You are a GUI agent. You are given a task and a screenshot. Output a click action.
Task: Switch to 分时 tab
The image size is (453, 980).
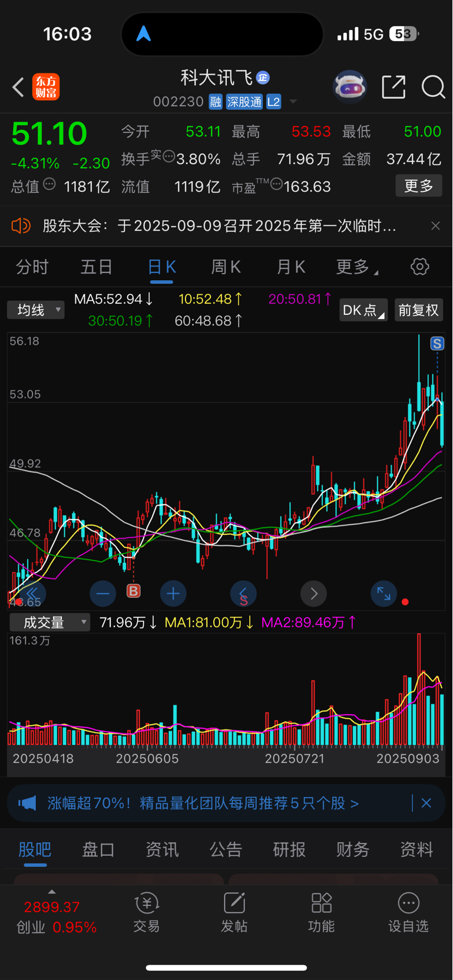click(32, 267)
